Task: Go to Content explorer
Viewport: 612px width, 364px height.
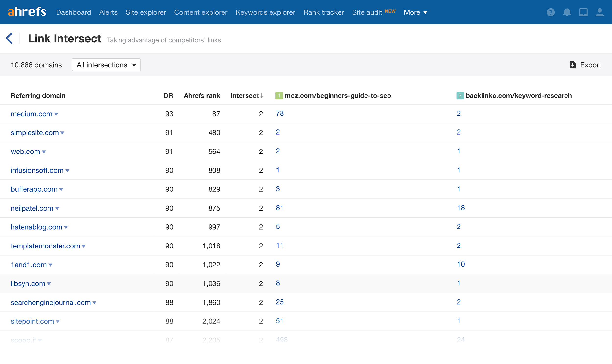Action: [x=201, y=12]
